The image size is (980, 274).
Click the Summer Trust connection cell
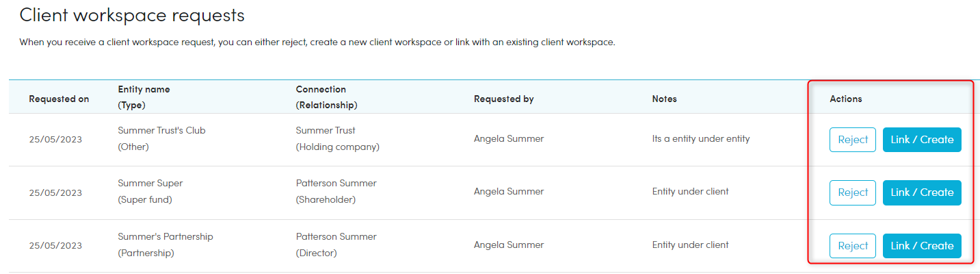click(326, 130)
